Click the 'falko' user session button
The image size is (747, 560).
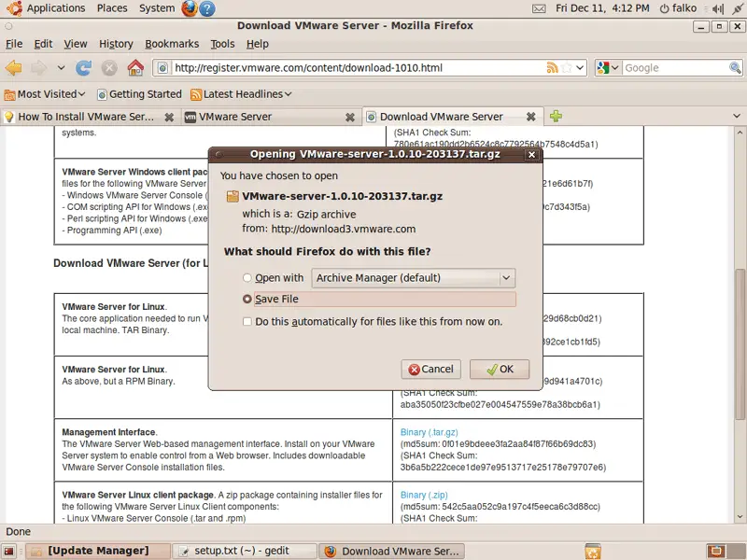point(678,8)
